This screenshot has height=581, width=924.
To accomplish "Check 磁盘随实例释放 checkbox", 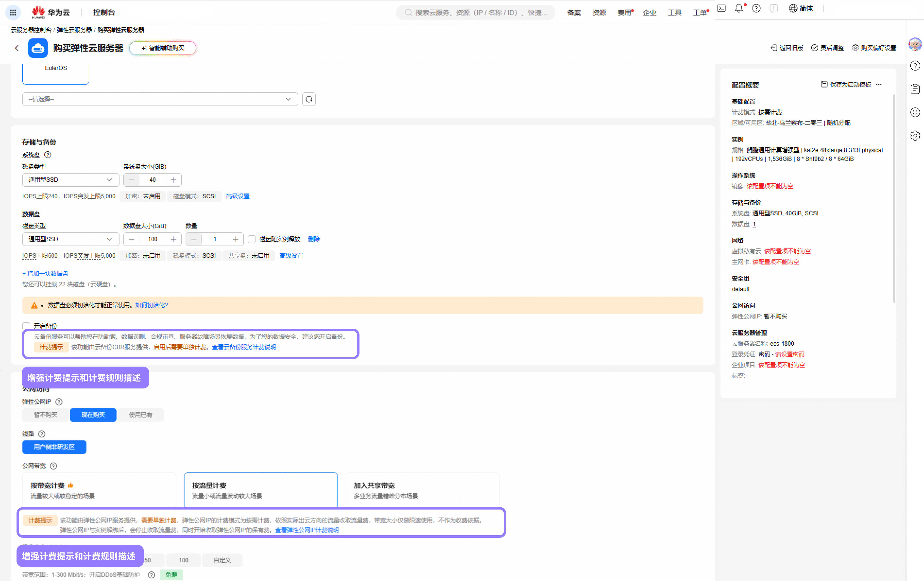I will point(252,239).
